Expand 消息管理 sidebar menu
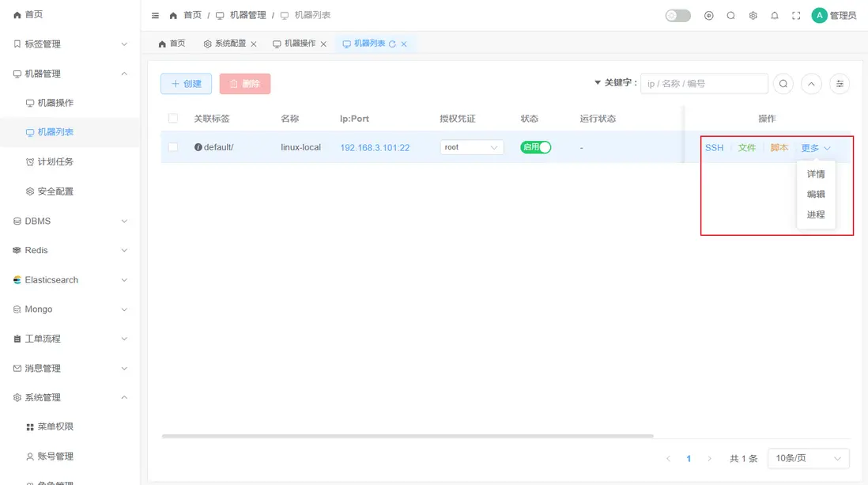Image resolution: width=868 pixels, height=485 pixels. [70, 368]
